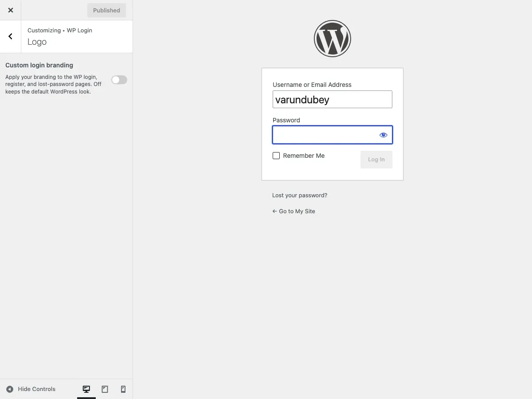The width and height of the screenshot is (532, 399).
Task: Click the Logo section title
Action: pyautogui.click(x=37, y=42)
